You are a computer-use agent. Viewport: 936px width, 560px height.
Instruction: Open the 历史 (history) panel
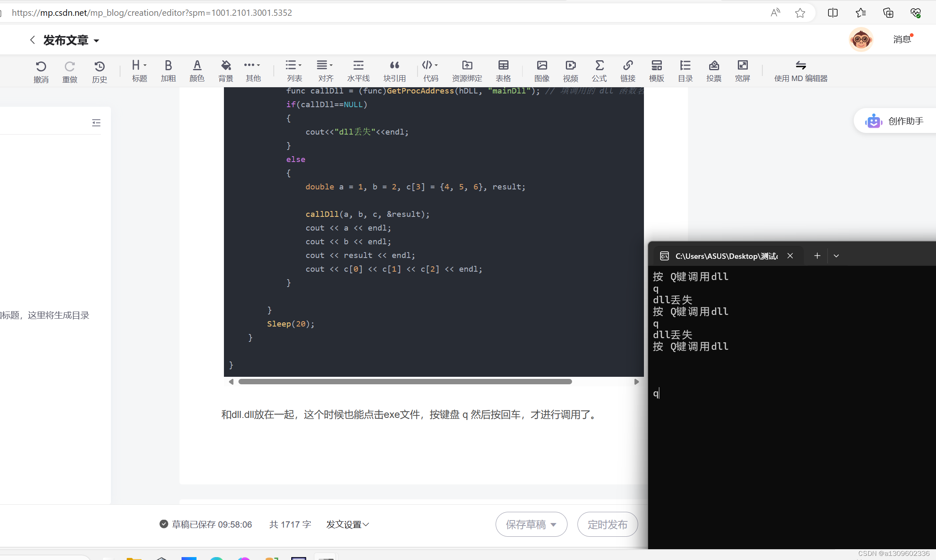click(x=99, y=71)
